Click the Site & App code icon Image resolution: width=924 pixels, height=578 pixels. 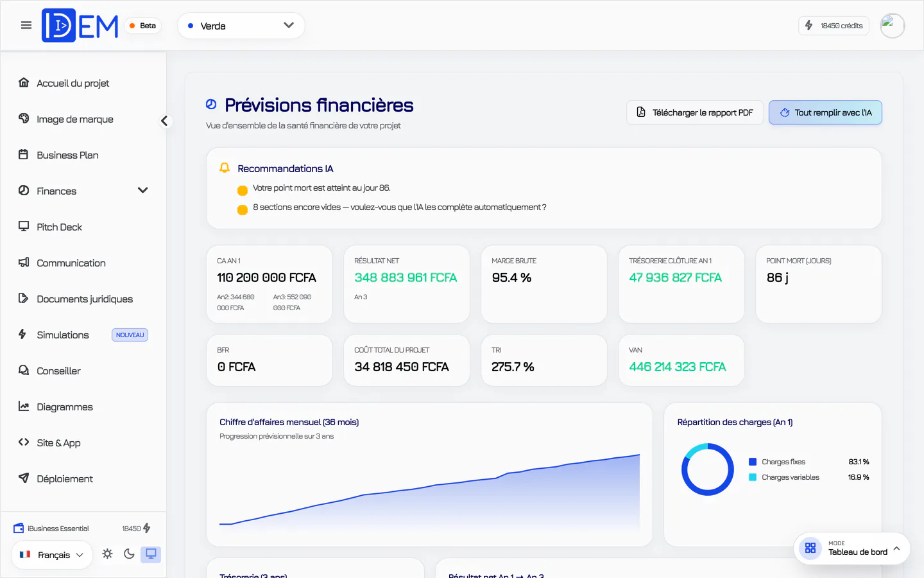pyautogui.click(x=24, y=442)
